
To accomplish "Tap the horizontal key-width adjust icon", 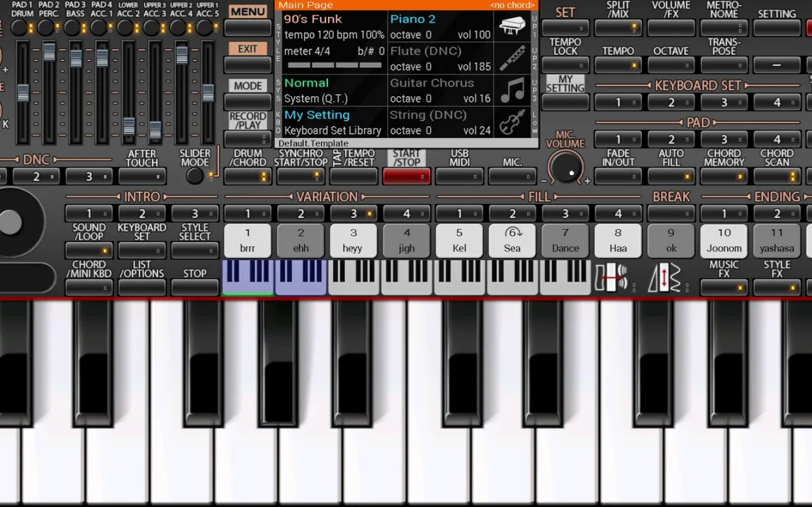I will (x=611, y=277).
